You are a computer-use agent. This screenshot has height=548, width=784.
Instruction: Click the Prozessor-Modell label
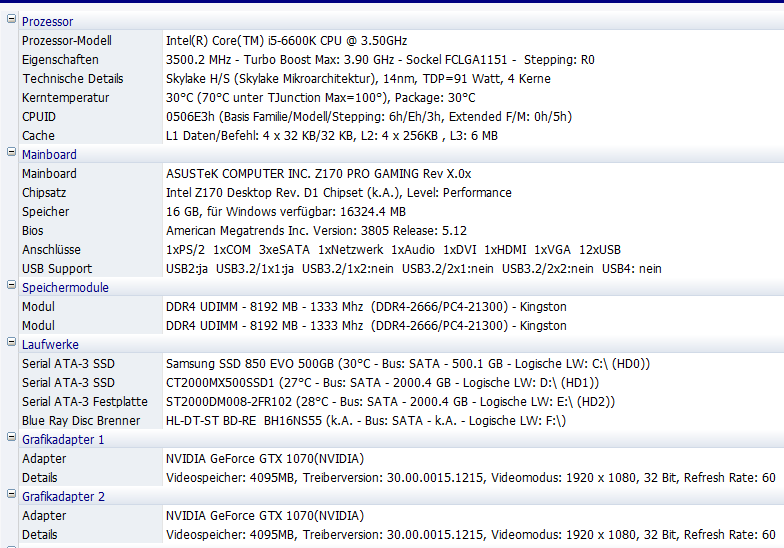click(66, 40)
